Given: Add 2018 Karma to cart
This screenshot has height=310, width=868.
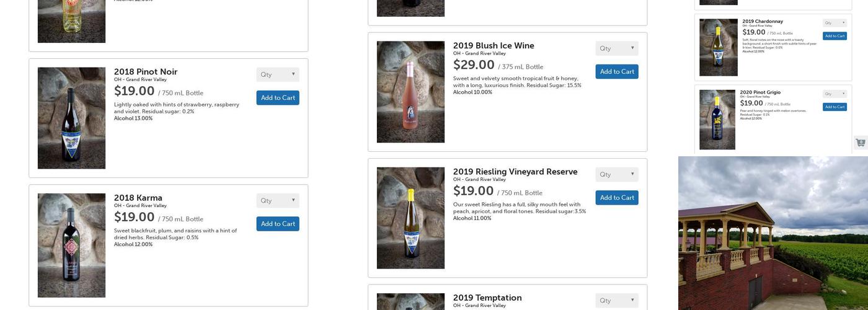Looking at the screenshot, I should click(278, 224).
